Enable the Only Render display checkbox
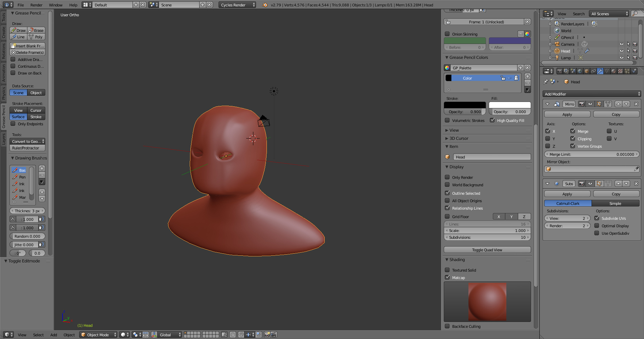 pos(447,177)
